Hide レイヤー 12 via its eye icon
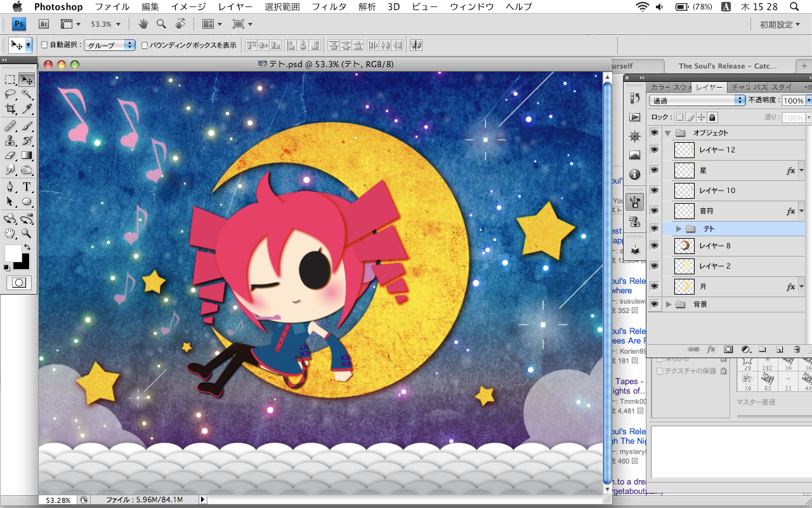 click(x=654, y=150)
